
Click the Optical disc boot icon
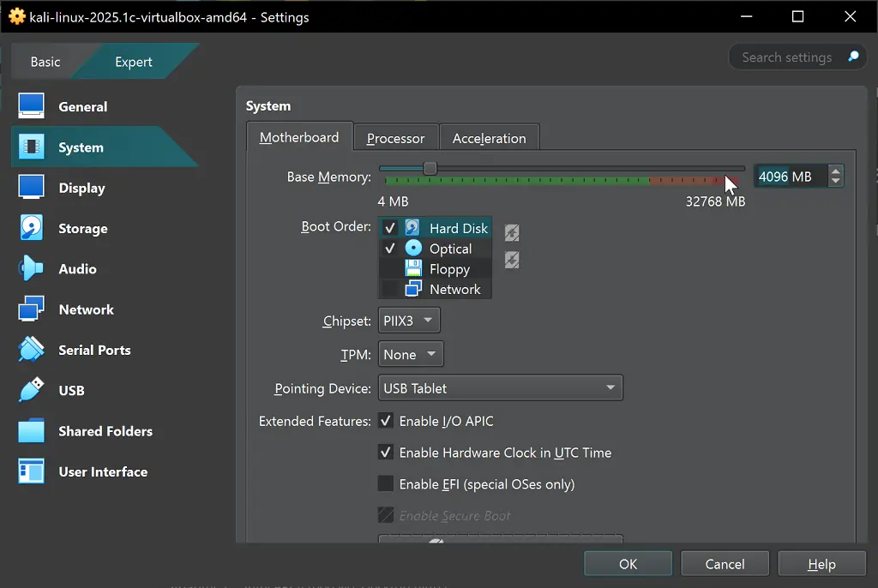[x=413, y=248]
